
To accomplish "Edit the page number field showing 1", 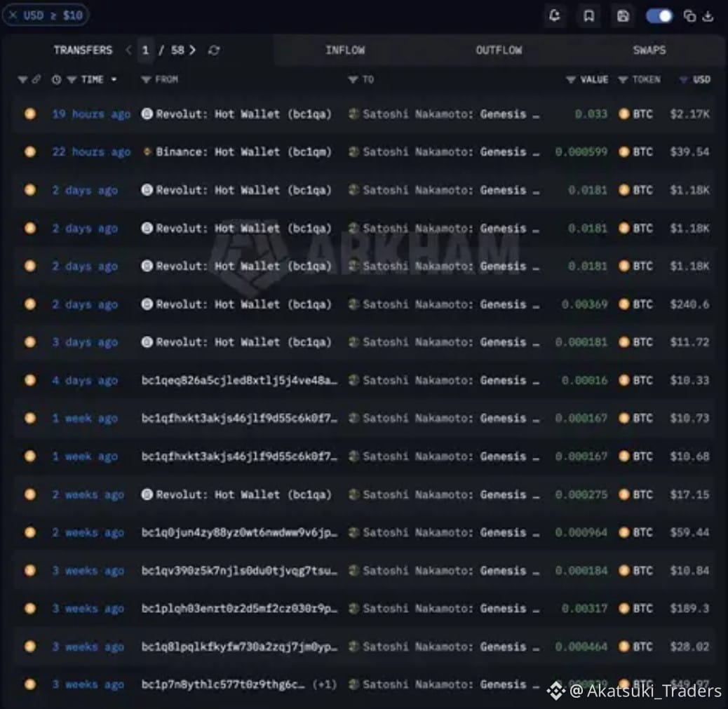I will pos(145,50).
